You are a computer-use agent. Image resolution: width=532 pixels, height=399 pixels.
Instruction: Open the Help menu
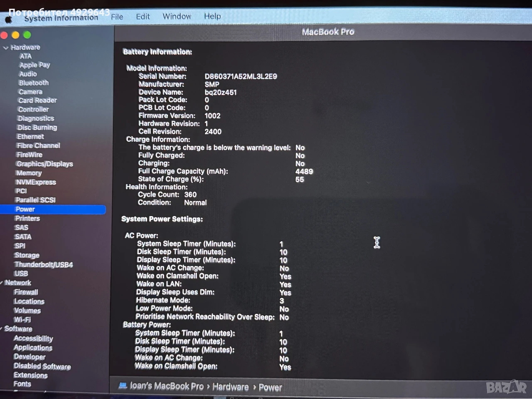click(x=212, y=16)
